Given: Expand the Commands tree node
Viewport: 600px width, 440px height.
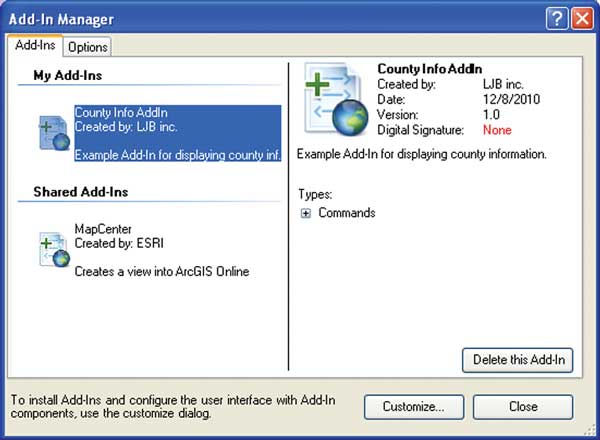Looking at the screenshot, I should coord(306,213).
